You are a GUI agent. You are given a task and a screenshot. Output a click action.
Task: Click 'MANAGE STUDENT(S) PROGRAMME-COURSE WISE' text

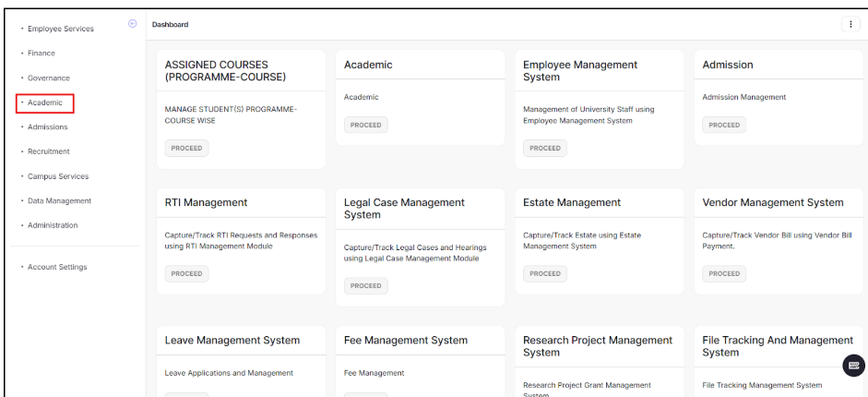coord(231,114)
